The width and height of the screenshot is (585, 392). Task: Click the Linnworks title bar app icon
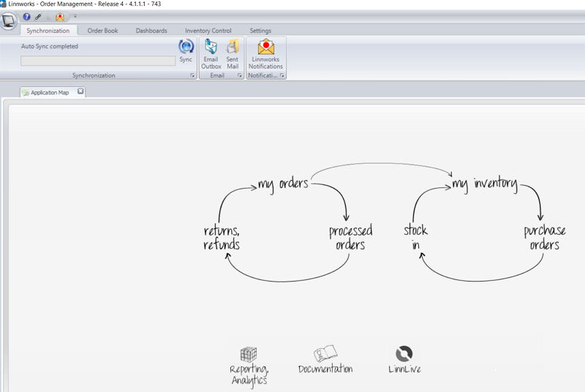[x=4, y=4]
